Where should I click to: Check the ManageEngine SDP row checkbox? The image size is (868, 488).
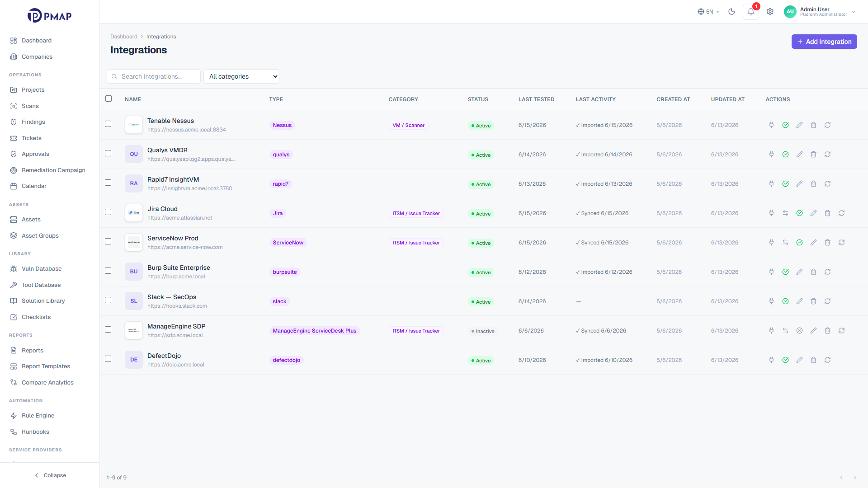(108, 329)
